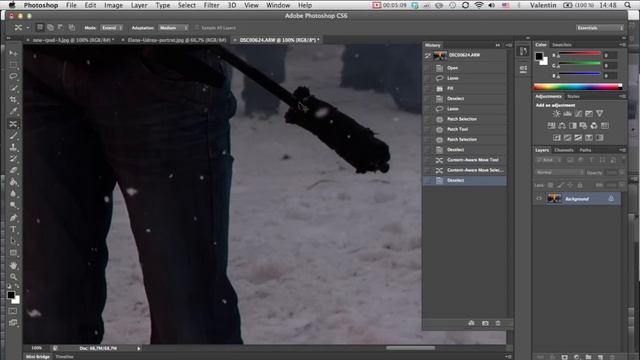The height and width of the screenshot is (360, 640).
Task: Select the Crop tool
Action: tap(13, 100)
